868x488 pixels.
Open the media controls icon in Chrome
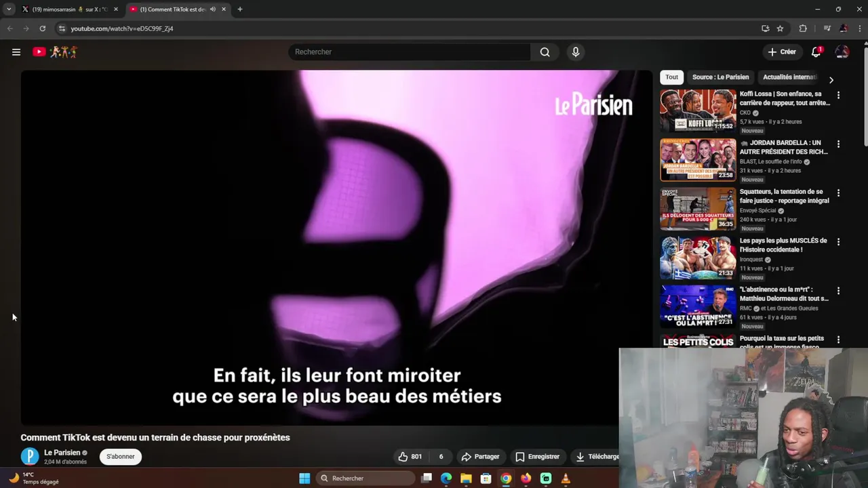point(827,28)
